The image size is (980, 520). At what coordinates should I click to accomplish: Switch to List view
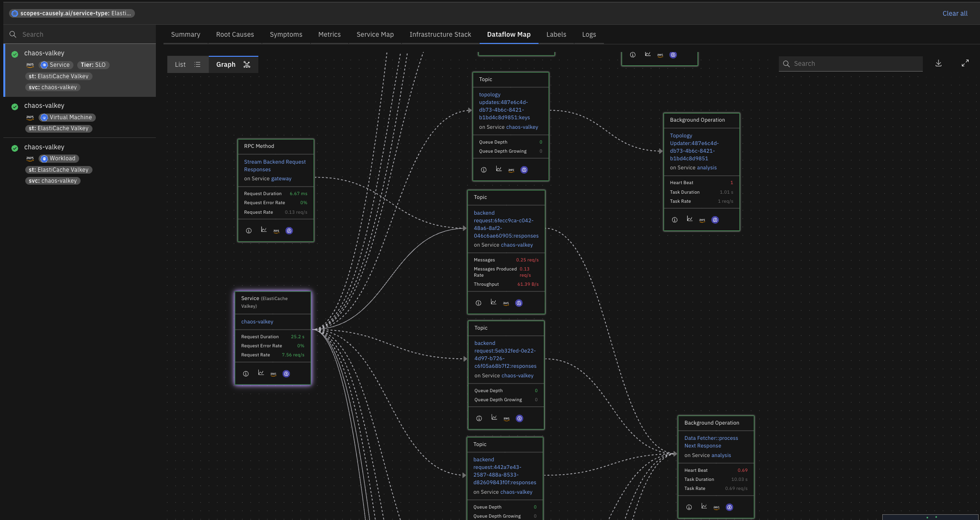(187, 64)
